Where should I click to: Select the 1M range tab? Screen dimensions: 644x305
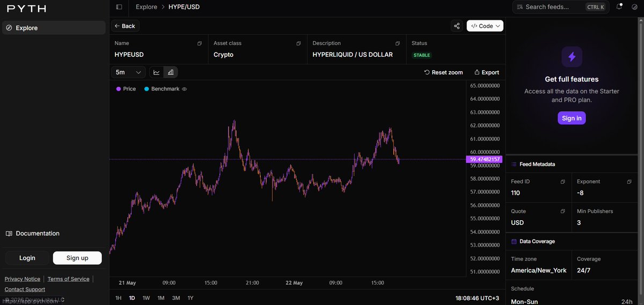[x=161, y=298]
